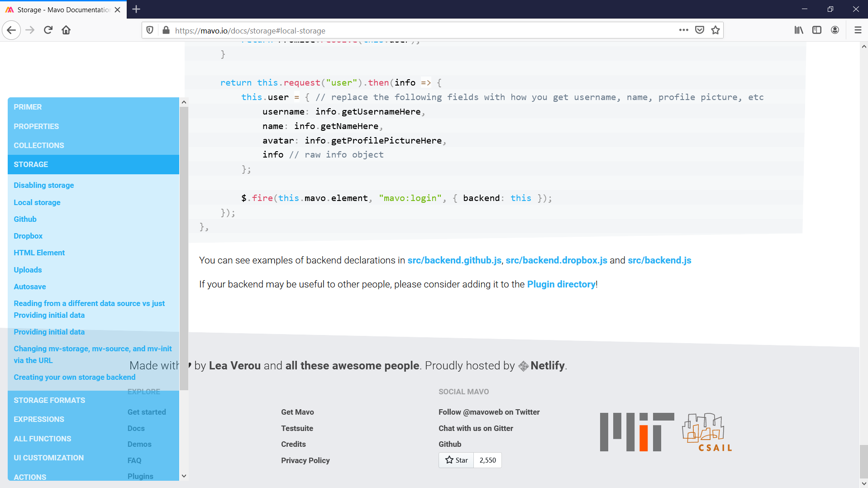Open Privacy Policy footer link

pyautogui.click(x=305, y=460)
